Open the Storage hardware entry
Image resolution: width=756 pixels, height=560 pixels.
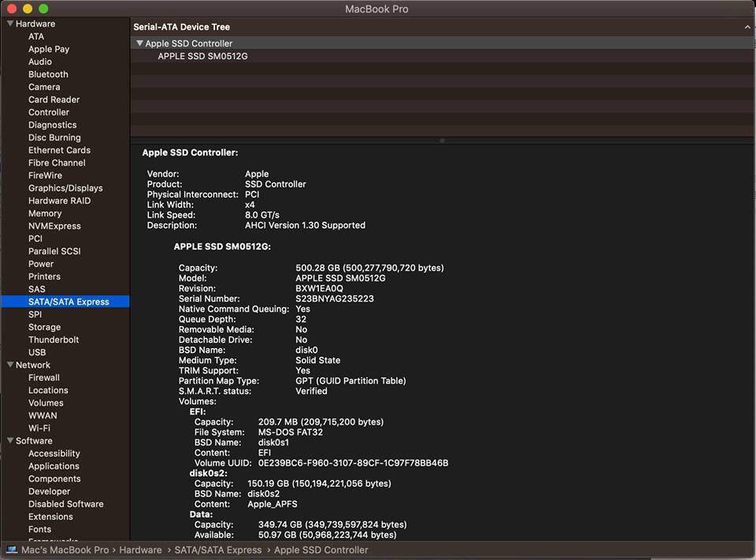tap(44, 327)
